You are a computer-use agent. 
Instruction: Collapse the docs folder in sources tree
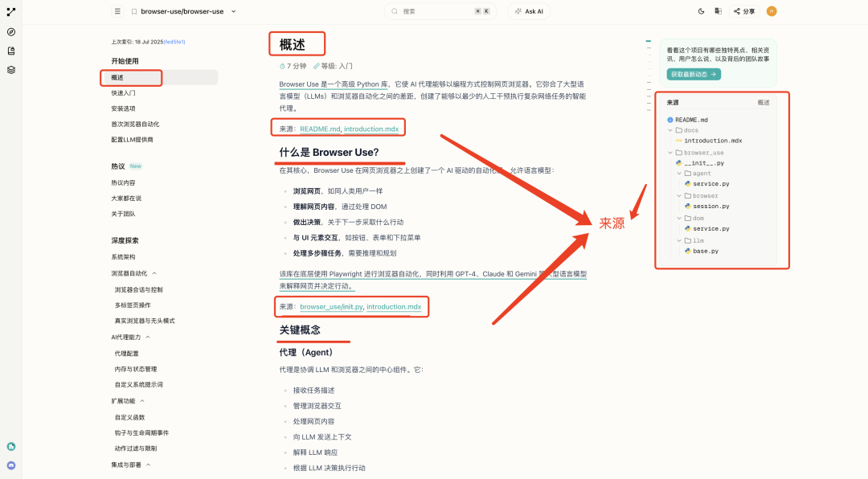(670, 130)
